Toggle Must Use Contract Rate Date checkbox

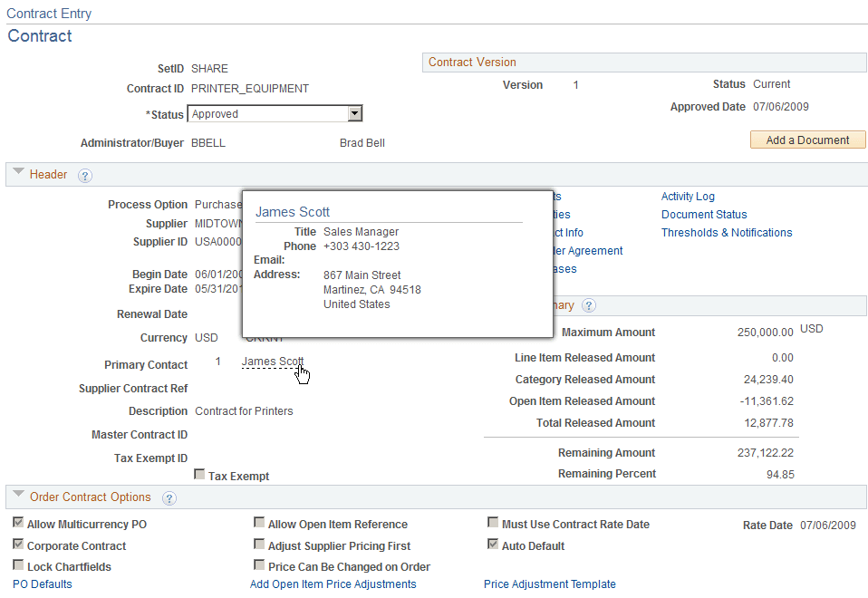click(x=493, y=521)
